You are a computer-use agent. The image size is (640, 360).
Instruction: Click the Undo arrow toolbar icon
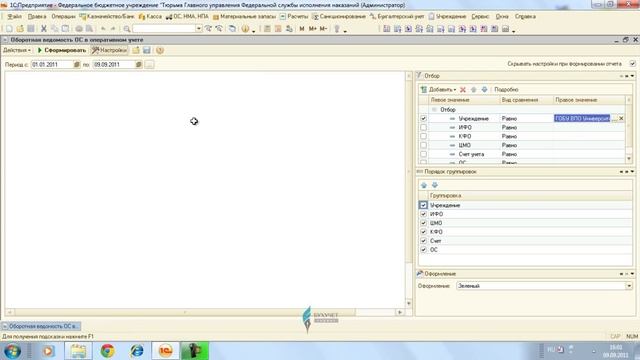click(x=103, y=29)
